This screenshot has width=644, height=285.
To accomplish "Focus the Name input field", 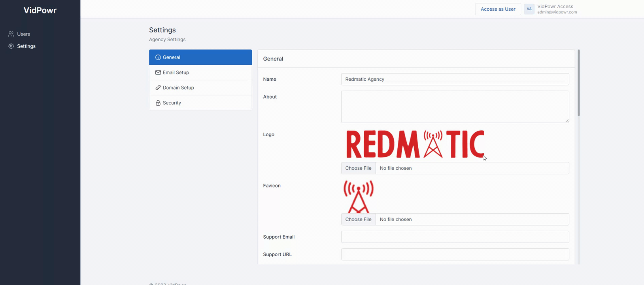I will coord(455,79).
